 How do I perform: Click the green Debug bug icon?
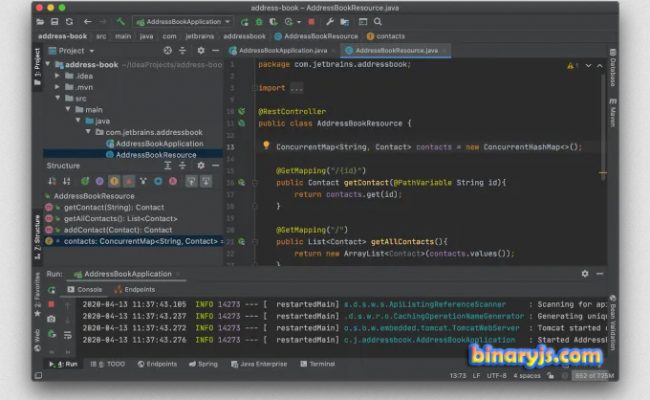point(259,22)
